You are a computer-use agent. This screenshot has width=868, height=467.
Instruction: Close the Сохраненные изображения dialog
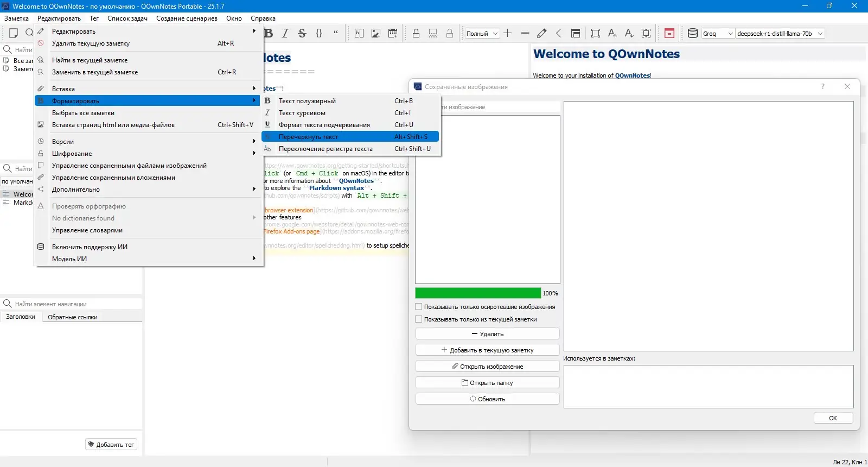[x=847, y=86]
